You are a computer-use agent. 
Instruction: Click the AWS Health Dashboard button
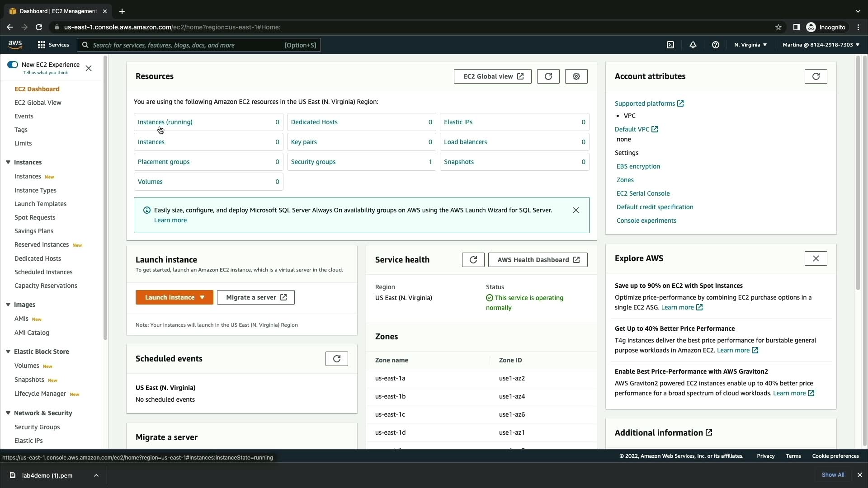click(x=538, y=260)
